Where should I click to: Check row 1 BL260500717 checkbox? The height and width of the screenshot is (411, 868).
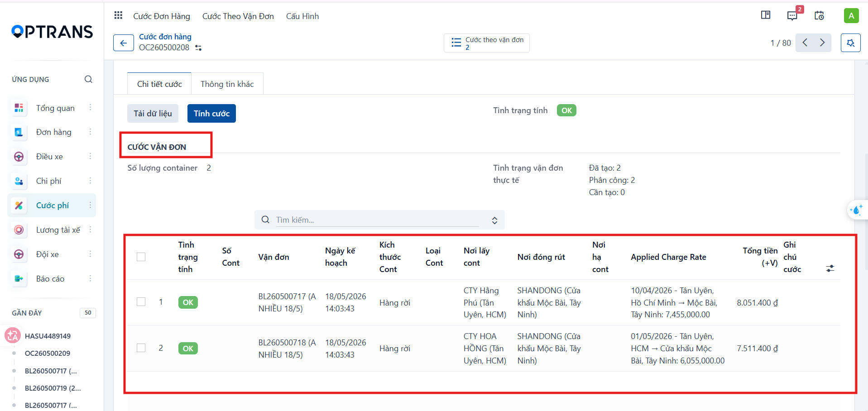click(141, 302)
